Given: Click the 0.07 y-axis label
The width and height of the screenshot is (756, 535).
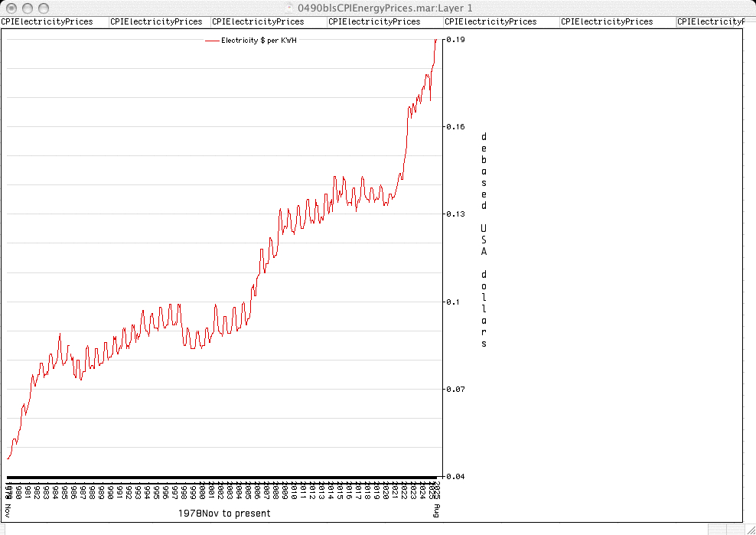Looking at the screenshot, I should [455, 389].
